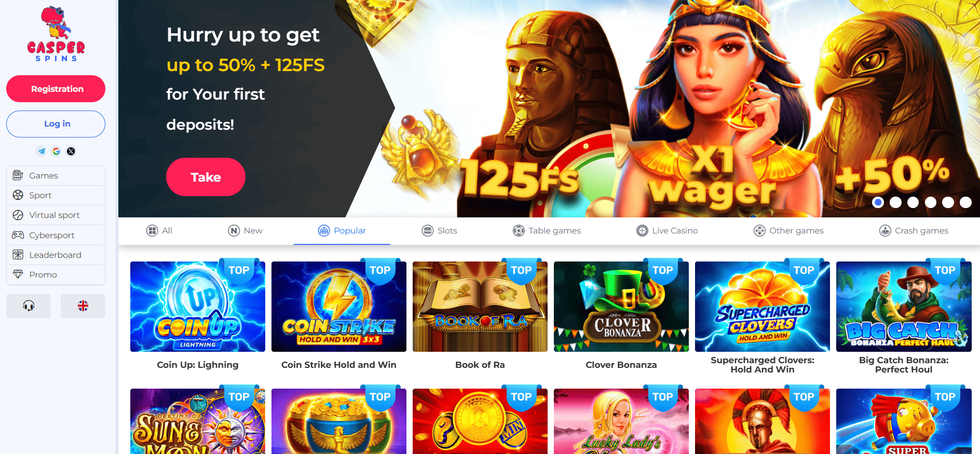Click the Telegram login icon

[42, 152]
